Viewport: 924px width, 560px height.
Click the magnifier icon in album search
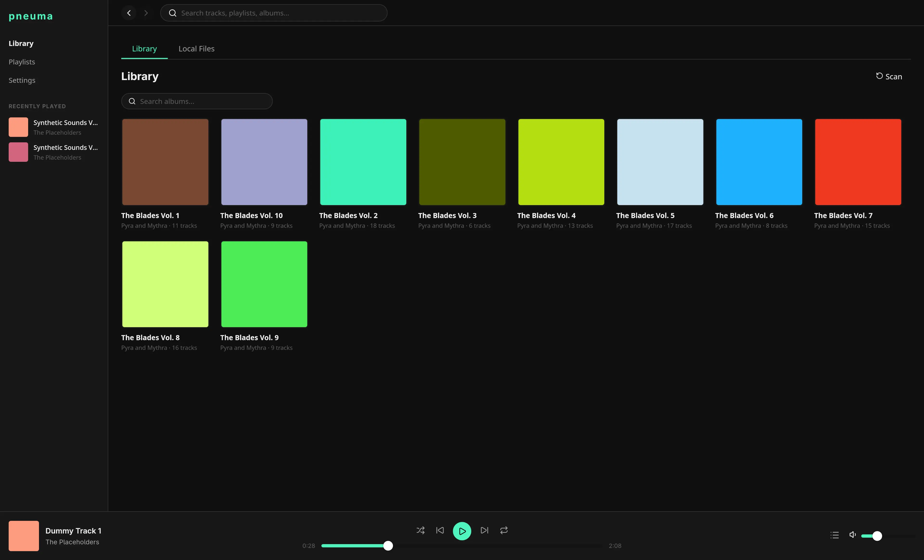(132, 101)
